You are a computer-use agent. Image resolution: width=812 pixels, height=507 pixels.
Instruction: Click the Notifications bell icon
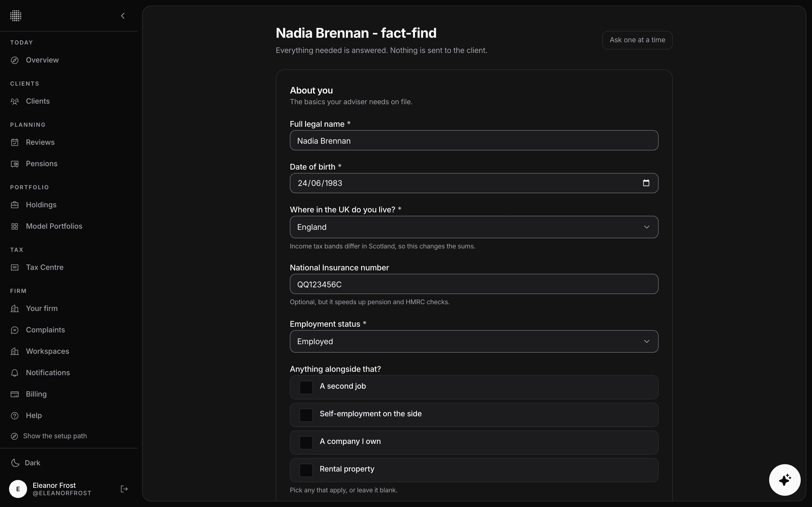15,373
